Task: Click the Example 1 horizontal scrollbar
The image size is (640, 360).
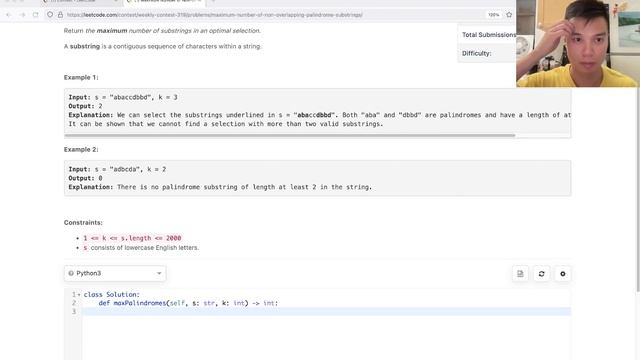Action: (290, 135)
